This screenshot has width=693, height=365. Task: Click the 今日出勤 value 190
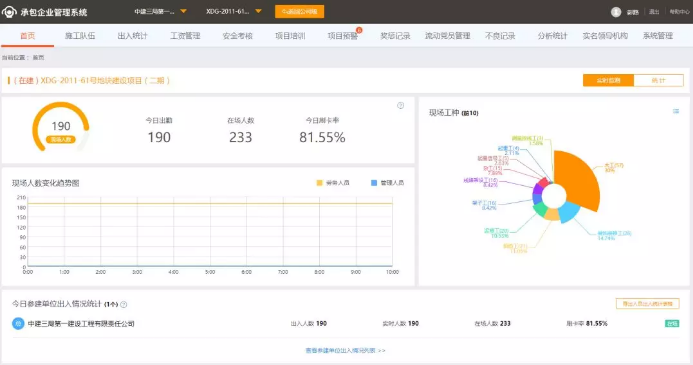(x=159, y=137)
